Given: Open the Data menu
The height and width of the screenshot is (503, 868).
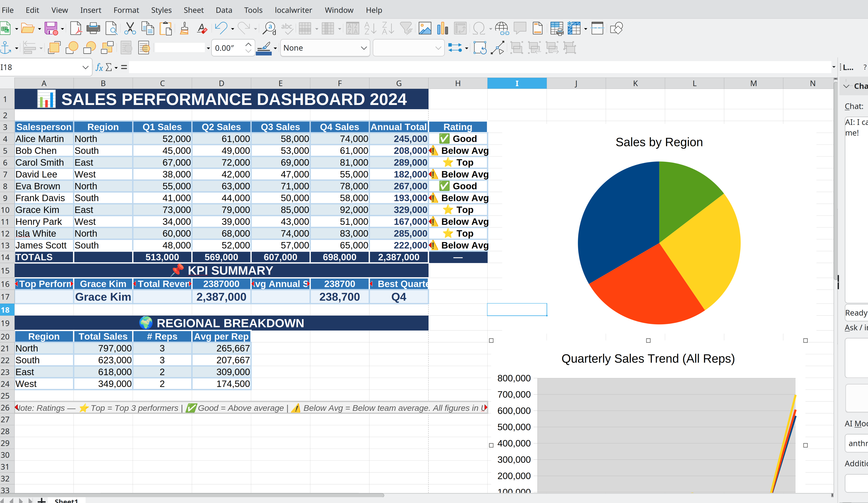Looking at the screenshot, I should (x=224, y=10).
